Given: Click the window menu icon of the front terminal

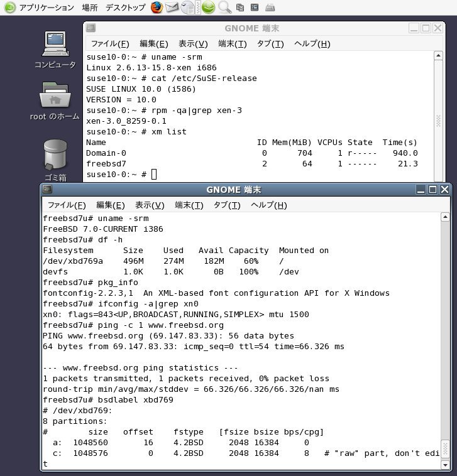Looking at the screenshot, I should point(47,189).
